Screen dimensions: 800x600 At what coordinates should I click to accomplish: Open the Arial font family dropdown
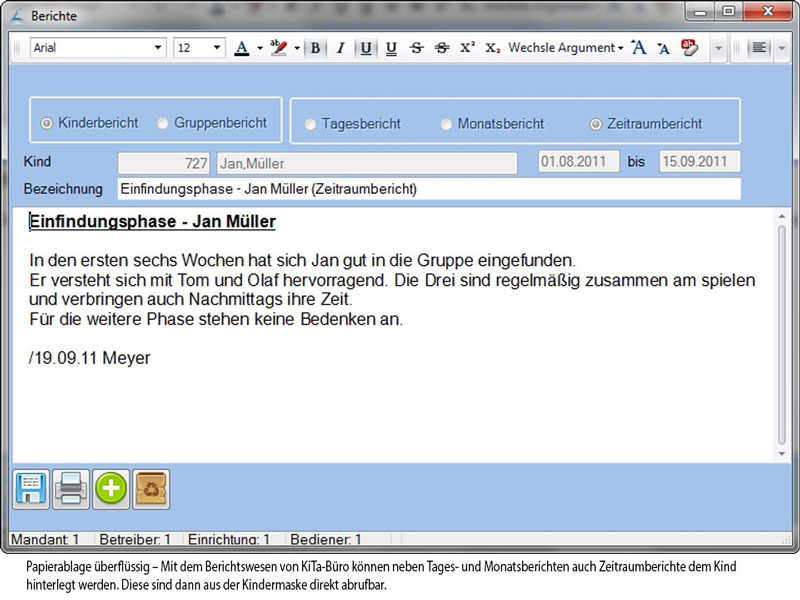click(158, 48)
